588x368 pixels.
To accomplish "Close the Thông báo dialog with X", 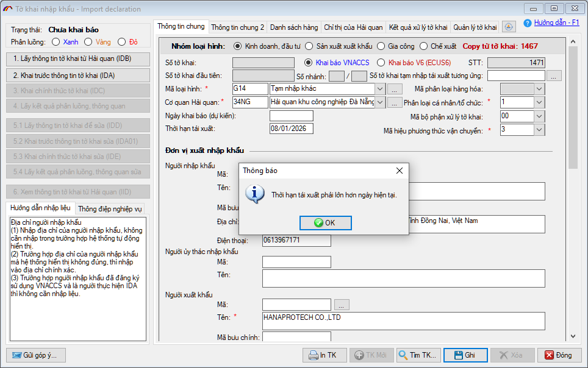I will tap(399, 171).
